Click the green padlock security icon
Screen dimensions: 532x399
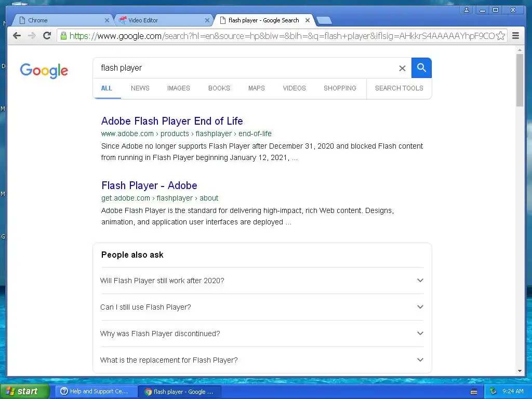coord(63,35)
